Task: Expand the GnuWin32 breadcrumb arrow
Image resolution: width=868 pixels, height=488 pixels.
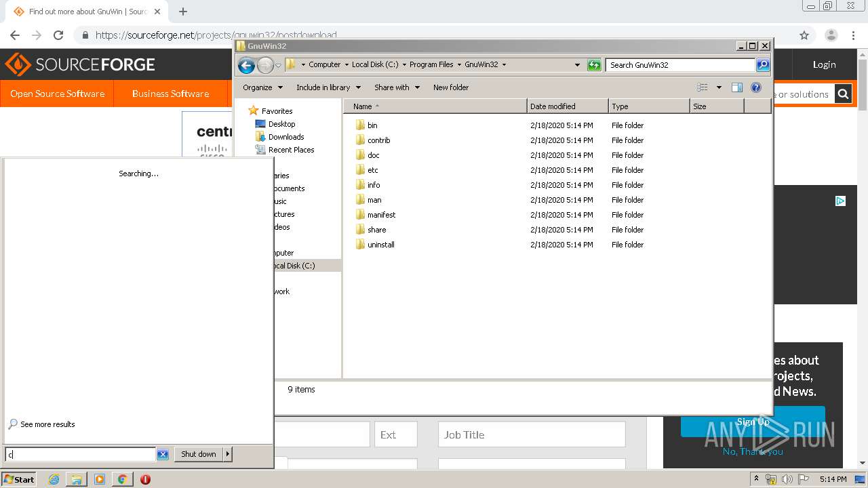Action: click(504, 65)
